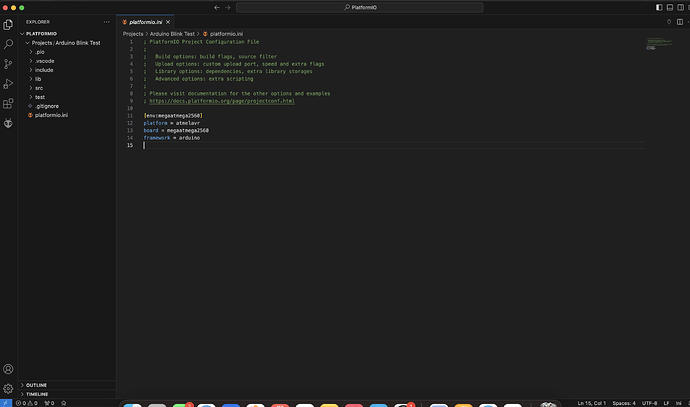
Task: Click the ports forwarded indicator showing 0
Action: point(49,403)
